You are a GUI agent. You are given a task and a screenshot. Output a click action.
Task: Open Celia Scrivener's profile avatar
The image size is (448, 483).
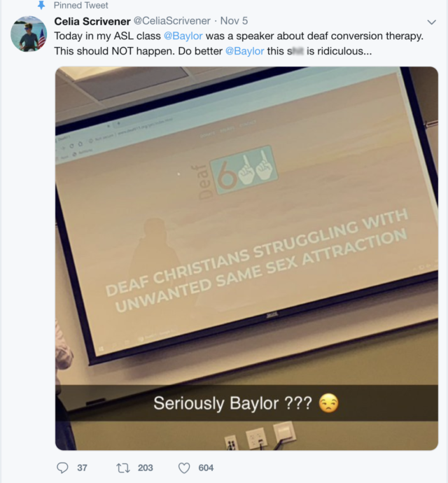29,34
